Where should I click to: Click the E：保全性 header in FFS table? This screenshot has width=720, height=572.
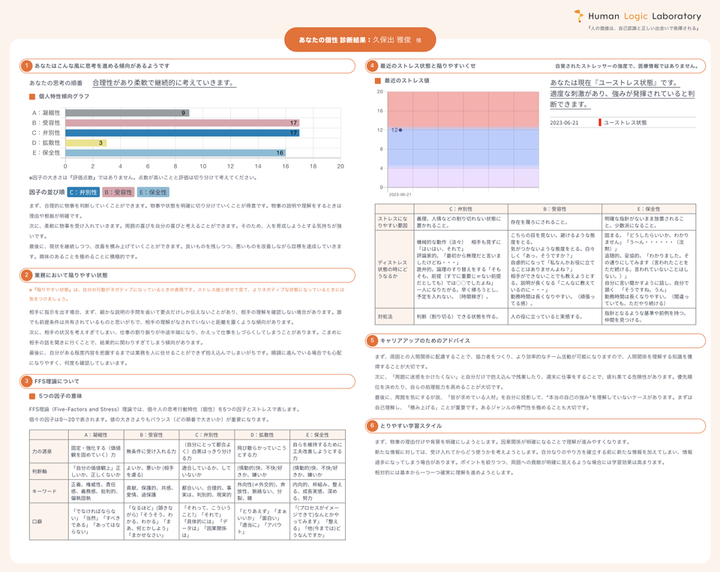(x=317, y=435)
